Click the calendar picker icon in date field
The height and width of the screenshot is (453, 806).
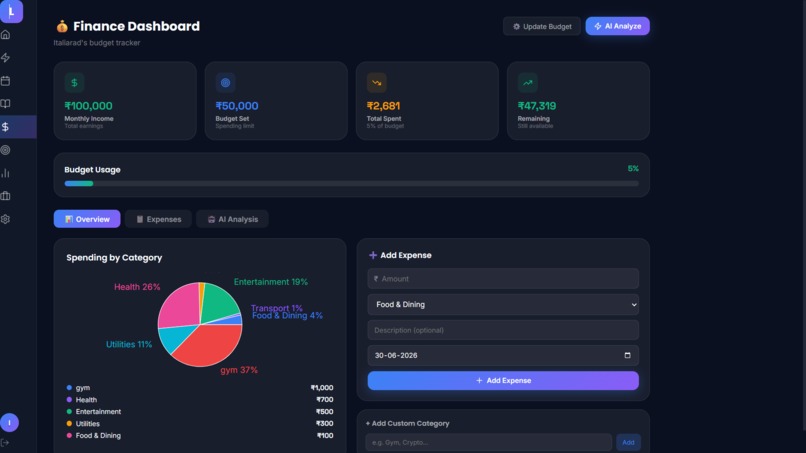pyautogui.click(x=627, y=355)
